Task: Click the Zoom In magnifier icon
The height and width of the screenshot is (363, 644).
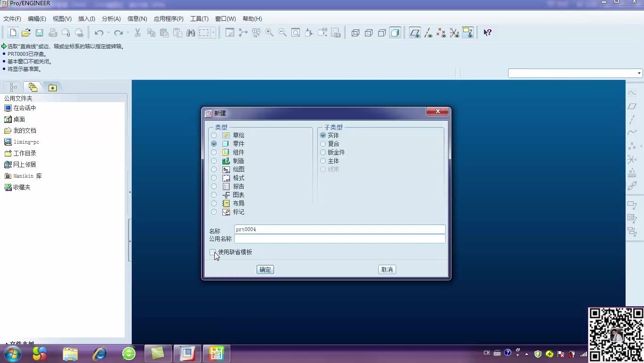Action: coord(270,33)
